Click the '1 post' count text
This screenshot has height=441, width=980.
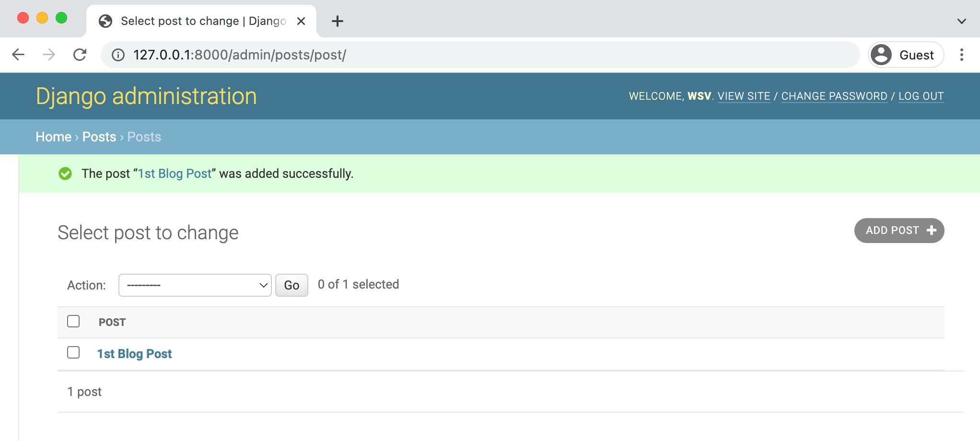pyautogui.click(x=84, y=392)
